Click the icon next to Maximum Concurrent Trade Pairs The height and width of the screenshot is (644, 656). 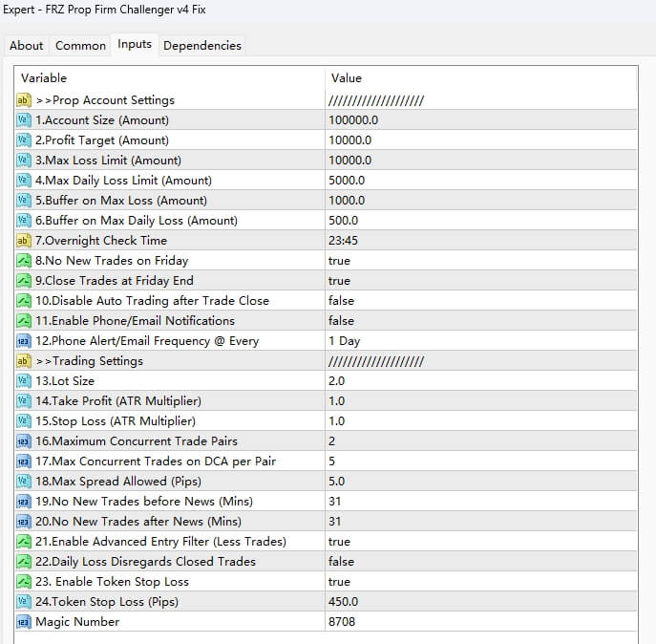pos(24,441)
